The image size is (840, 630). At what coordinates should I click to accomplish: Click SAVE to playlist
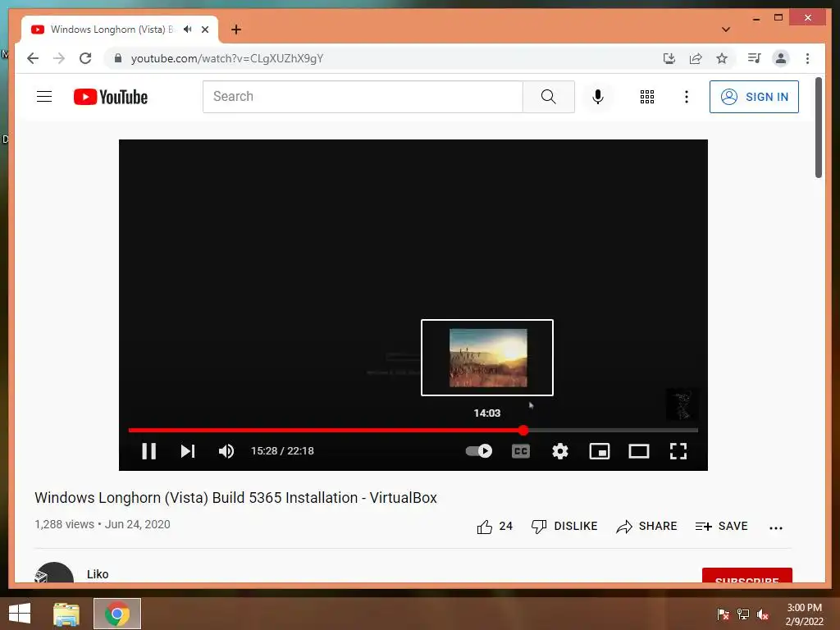click(722, 527)
